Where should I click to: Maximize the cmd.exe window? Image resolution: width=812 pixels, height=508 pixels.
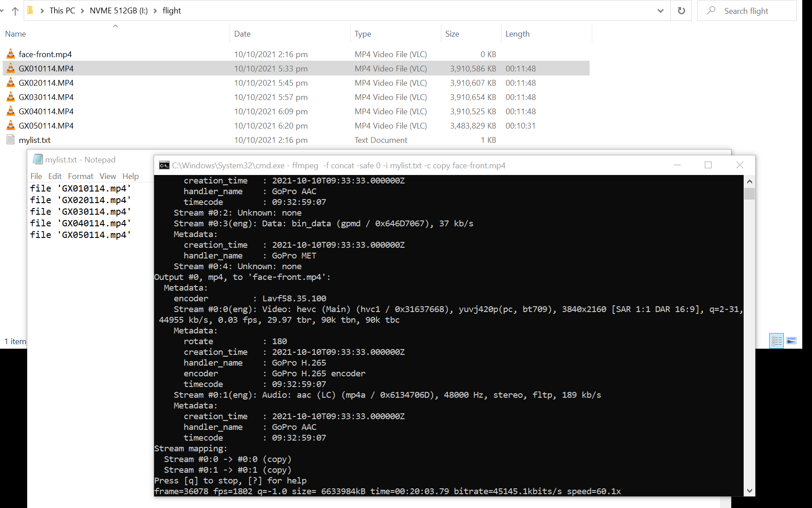point(708,165)
